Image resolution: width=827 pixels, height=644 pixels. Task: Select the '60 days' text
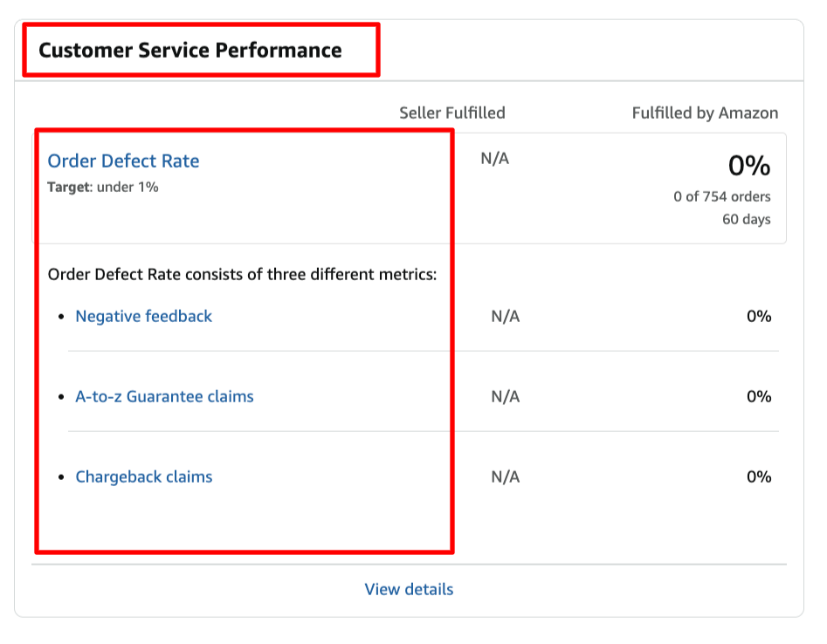[x=747, y=219]
